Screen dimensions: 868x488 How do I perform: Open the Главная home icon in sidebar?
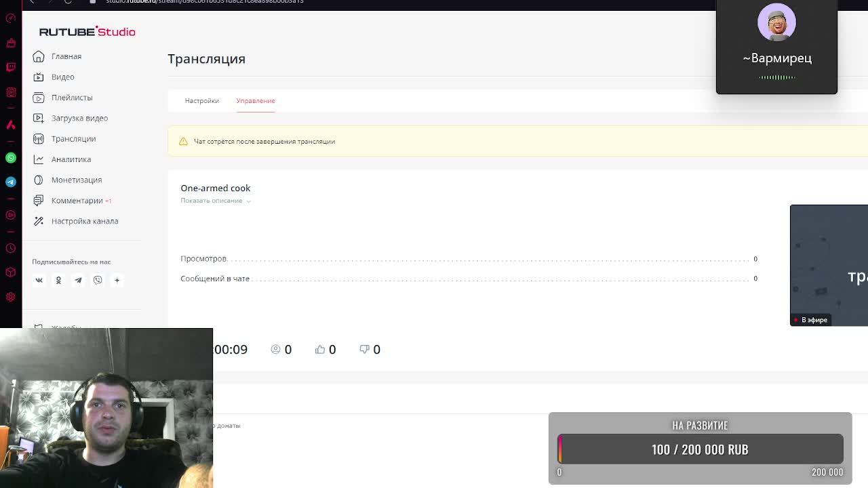click(x=39, y=56)
